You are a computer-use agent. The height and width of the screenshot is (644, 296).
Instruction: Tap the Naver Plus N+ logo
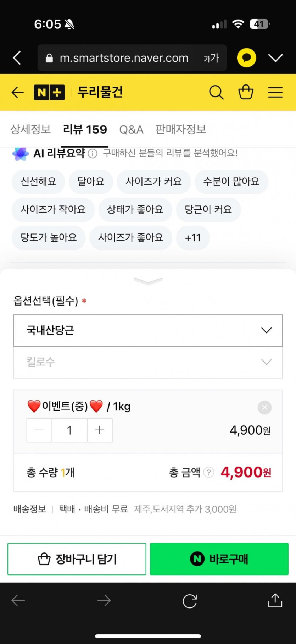(49, 93)
